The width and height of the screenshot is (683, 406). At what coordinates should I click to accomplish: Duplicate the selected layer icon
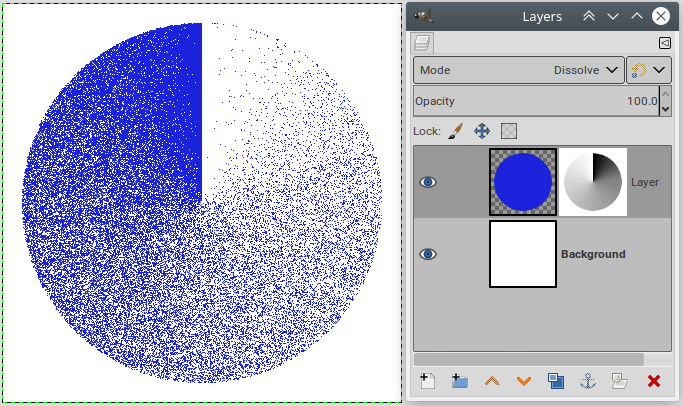[x=556, y=381]
